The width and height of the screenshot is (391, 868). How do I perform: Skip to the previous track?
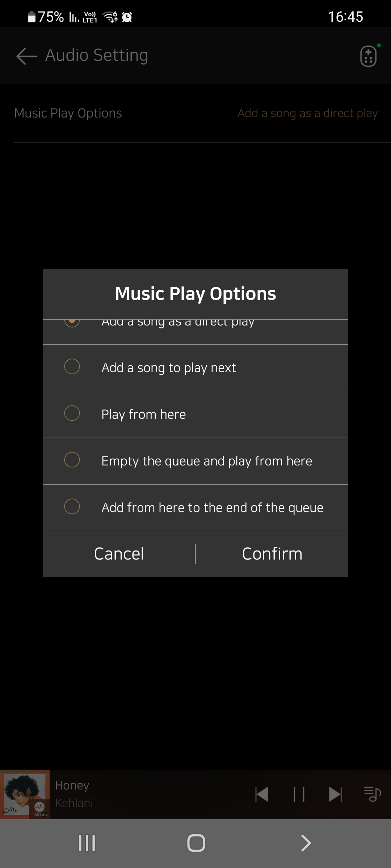(x=262, y=795)
